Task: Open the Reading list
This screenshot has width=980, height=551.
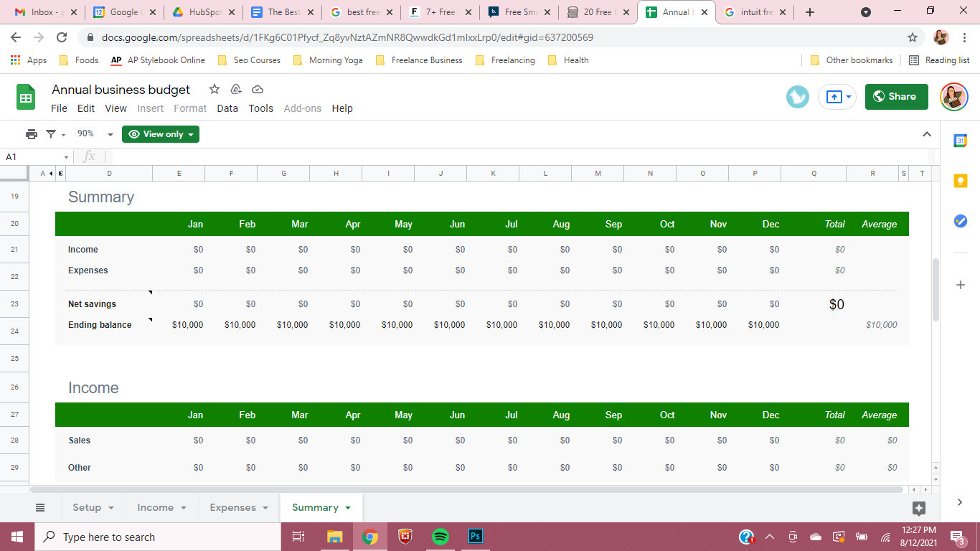Action: (x=939, y=60)
